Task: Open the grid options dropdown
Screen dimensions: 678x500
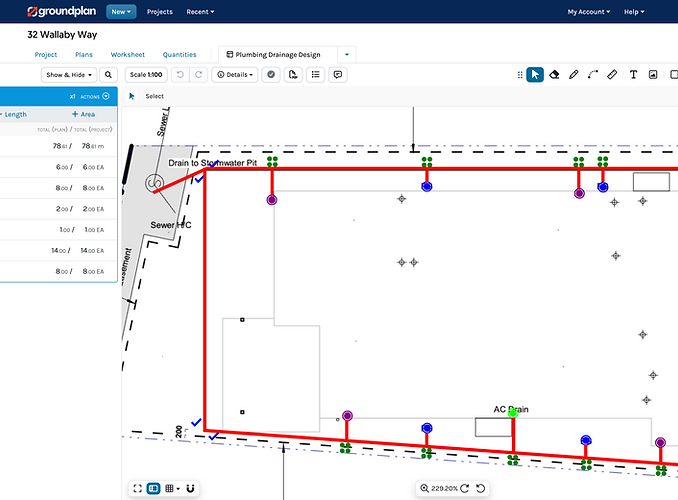Action: (172, 488)
